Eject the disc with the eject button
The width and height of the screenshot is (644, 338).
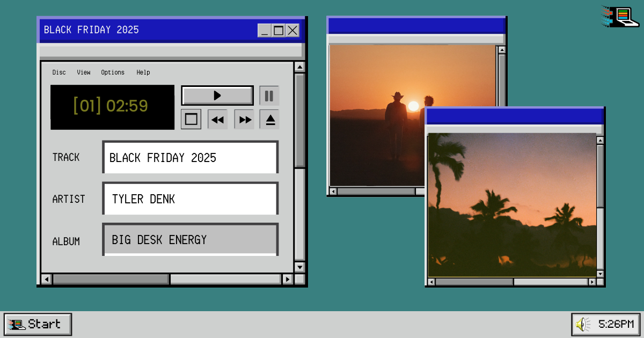[270, 120]
